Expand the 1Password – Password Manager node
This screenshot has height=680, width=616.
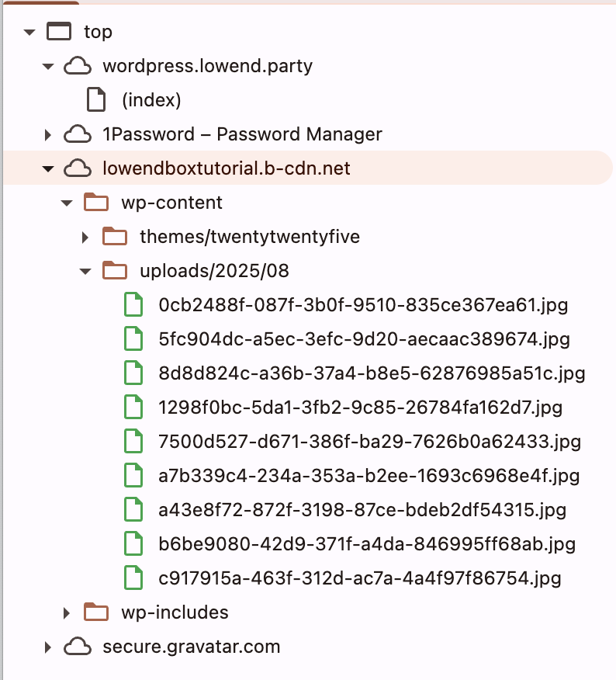point(48,134)
